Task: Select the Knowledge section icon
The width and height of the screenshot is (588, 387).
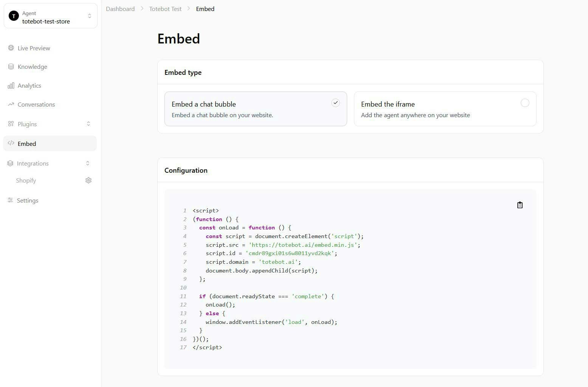Action: coord(11,67)
